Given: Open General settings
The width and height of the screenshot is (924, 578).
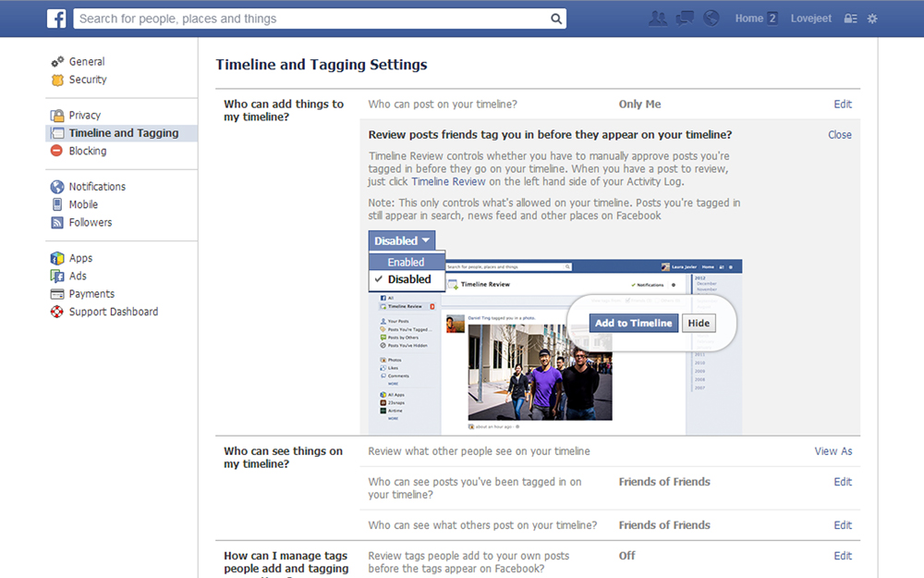Looking at the screenshot, I should point(87,61).
